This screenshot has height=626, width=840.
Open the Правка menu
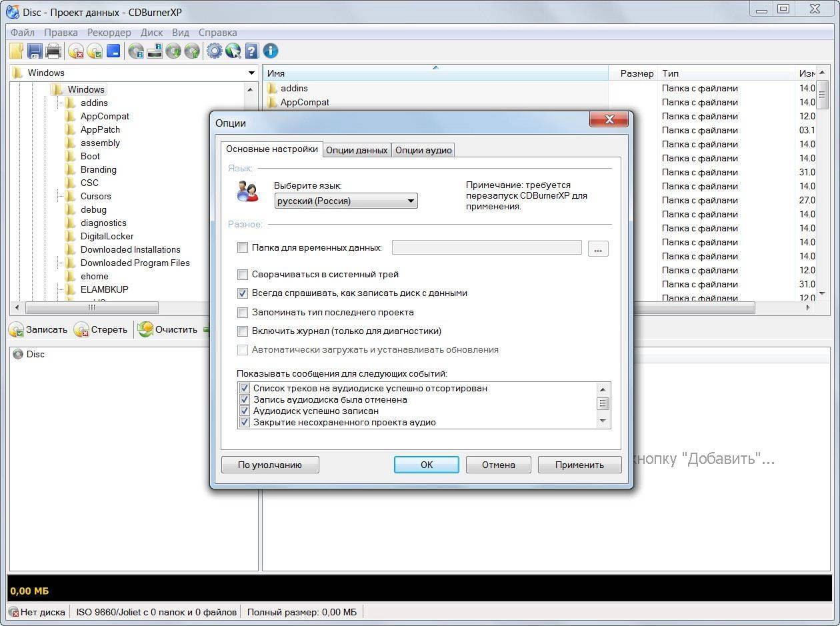(61, 32)
